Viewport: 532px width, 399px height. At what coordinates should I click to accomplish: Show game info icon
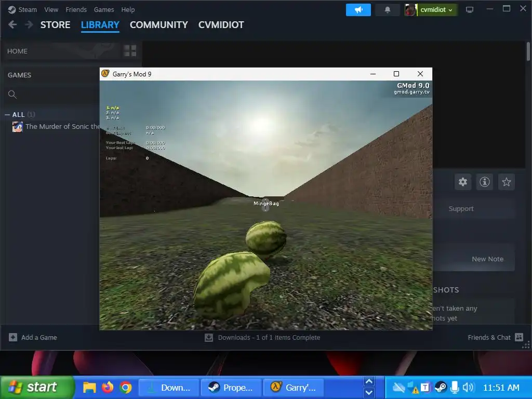485,182
